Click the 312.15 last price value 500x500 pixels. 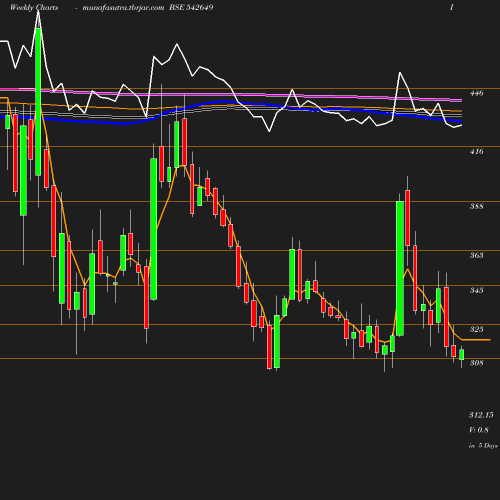coord(481,415)
